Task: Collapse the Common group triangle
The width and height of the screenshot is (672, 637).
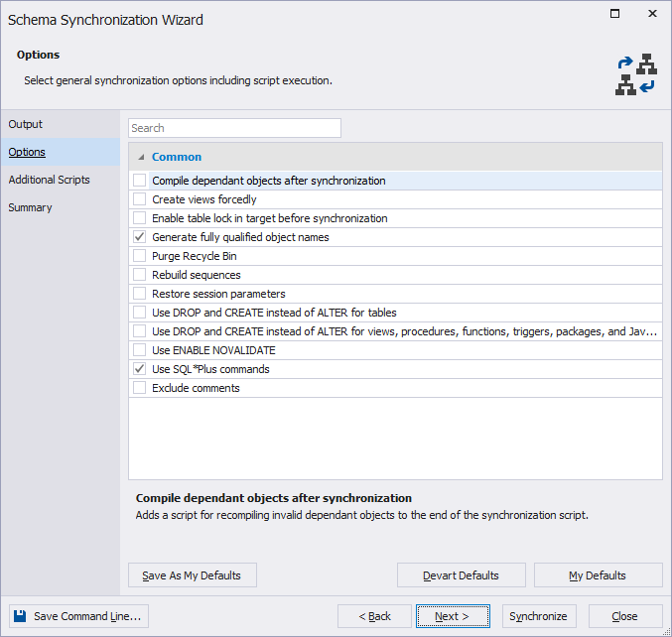Action: tap(141, 157)
